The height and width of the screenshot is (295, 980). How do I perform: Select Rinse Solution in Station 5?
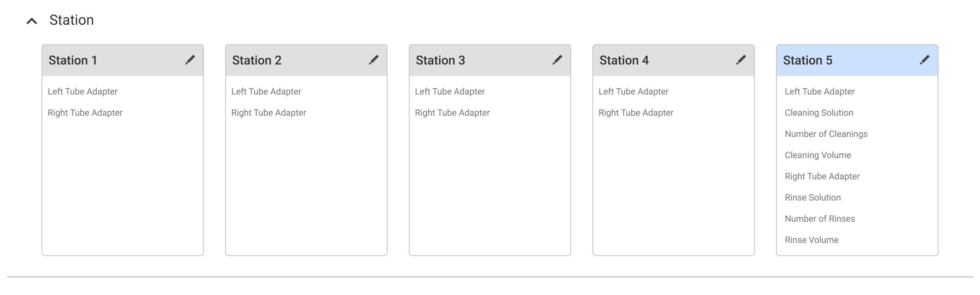(x=813, y=197)
